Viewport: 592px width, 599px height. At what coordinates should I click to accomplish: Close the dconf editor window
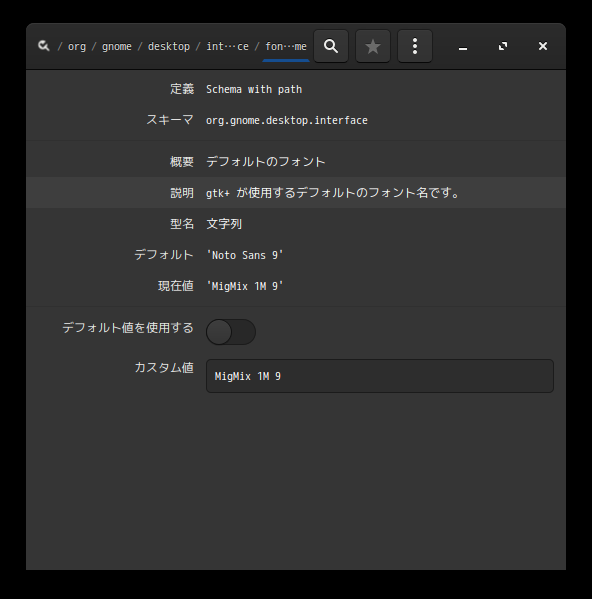[x=543, y=47]
